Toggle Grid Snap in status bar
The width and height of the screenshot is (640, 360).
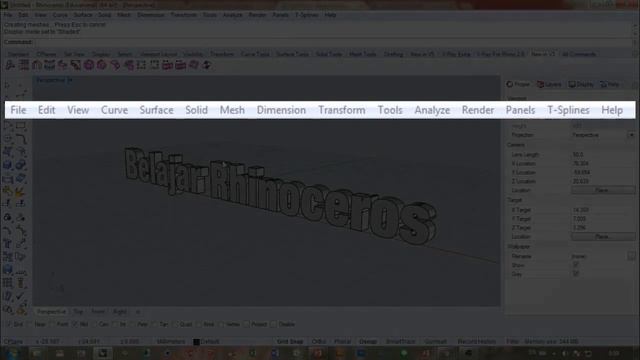pyautogui.click(x=290, y=342)
